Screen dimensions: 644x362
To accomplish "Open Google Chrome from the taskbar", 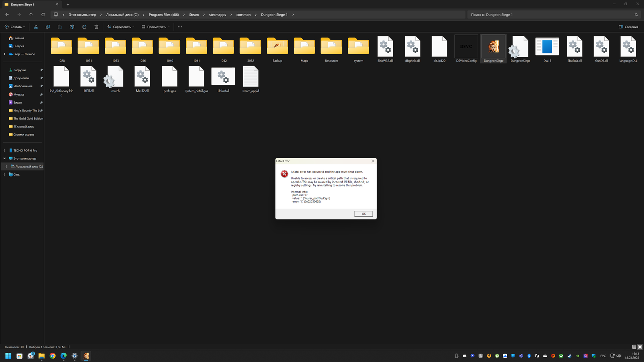I will pos(53,356).
